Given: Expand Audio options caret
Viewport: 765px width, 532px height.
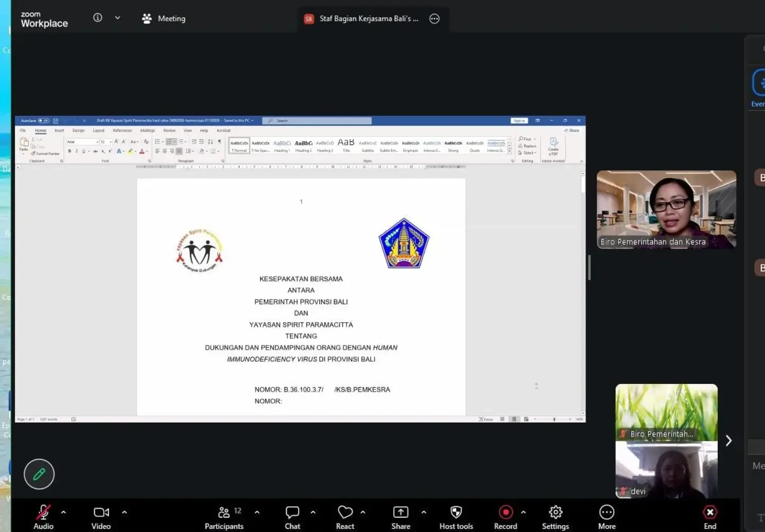Looking at the screenshot, I should point(63,512).
